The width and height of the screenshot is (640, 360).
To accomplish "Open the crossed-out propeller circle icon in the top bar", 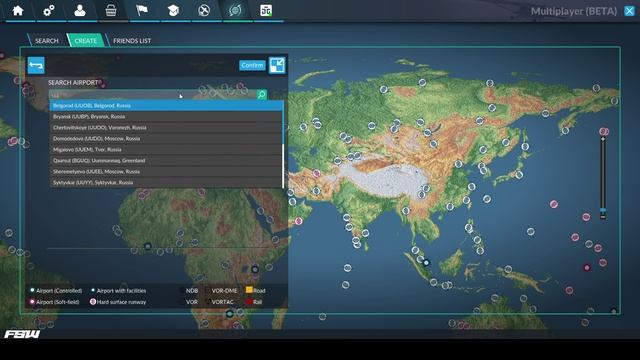I will click(x=204, y=10).
